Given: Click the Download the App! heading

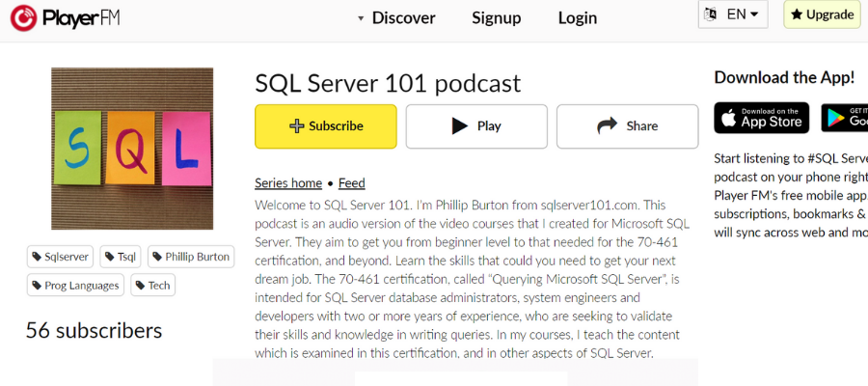Looking at the screenshot, I should pyautogui.click(x=784, y=77).
